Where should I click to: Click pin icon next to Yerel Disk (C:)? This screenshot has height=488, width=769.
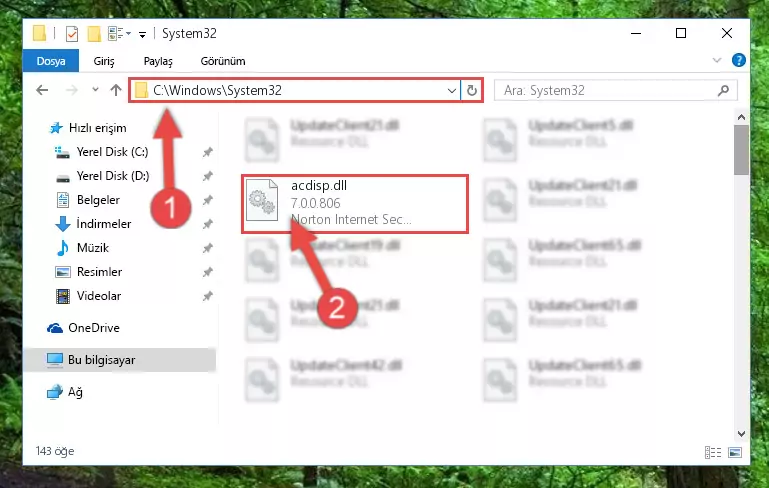click(207, 152)
